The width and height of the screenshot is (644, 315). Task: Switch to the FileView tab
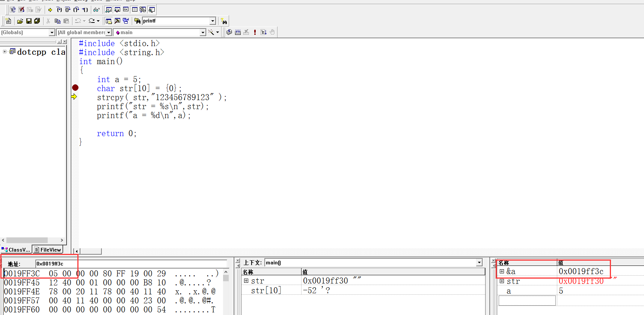pyautogui.click(x=48, y=250)
